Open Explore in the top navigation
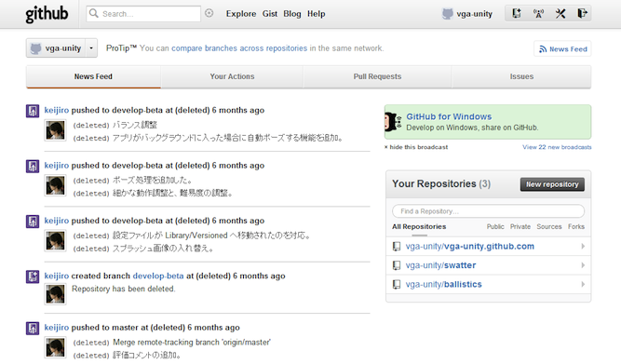 pos(241,14)
